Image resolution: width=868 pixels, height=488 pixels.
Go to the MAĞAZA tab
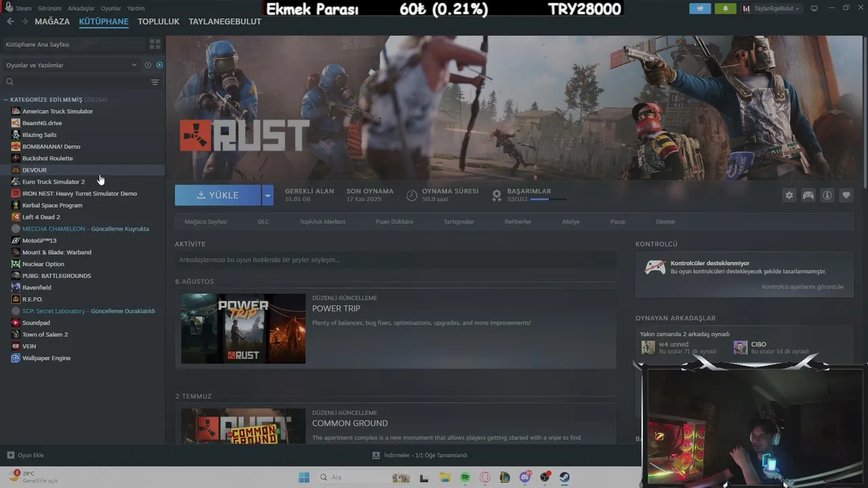click(52, 21)
